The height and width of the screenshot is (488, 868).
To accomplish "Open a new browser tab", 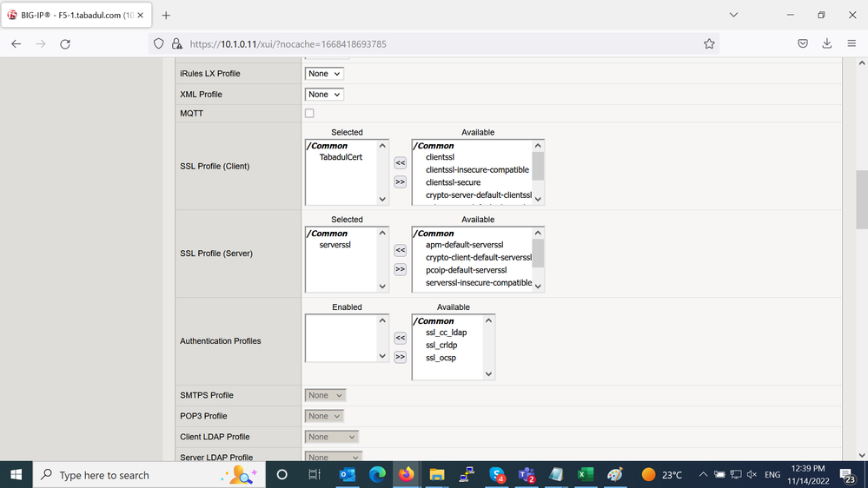I will [166, 15].
